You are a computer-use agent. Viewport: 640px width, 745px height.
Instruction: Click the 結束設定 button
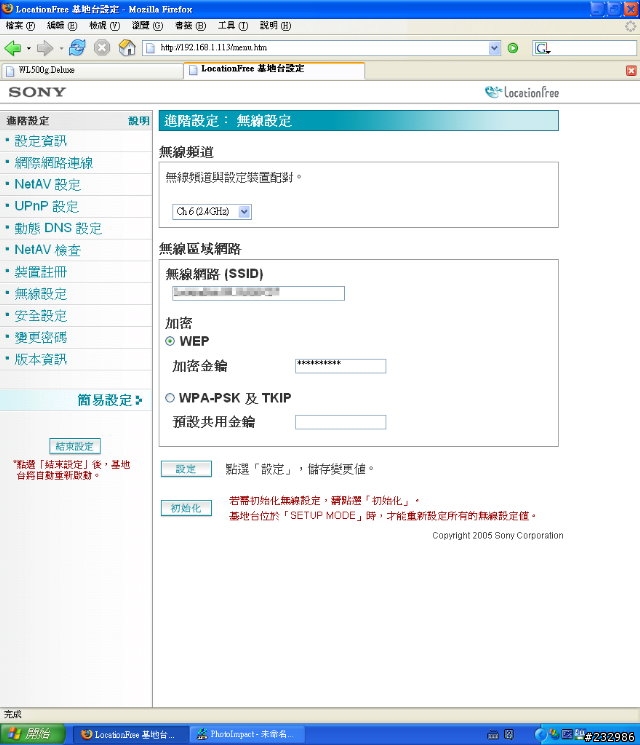[x=75, y=446]
